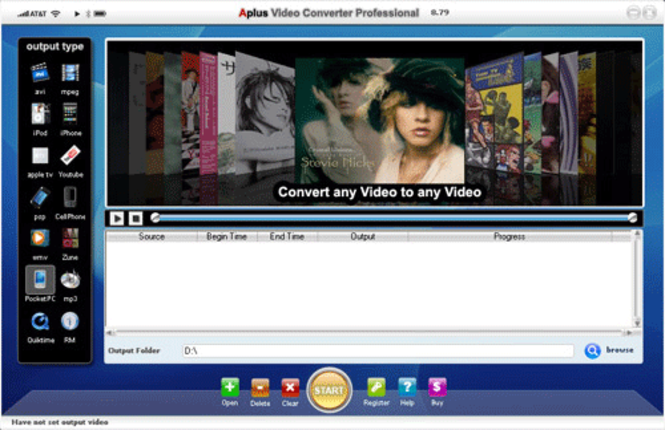Click the Wi-Fi icon in title bar
The width and height of the screenshot is (665, 430).
tap(56, 14)
